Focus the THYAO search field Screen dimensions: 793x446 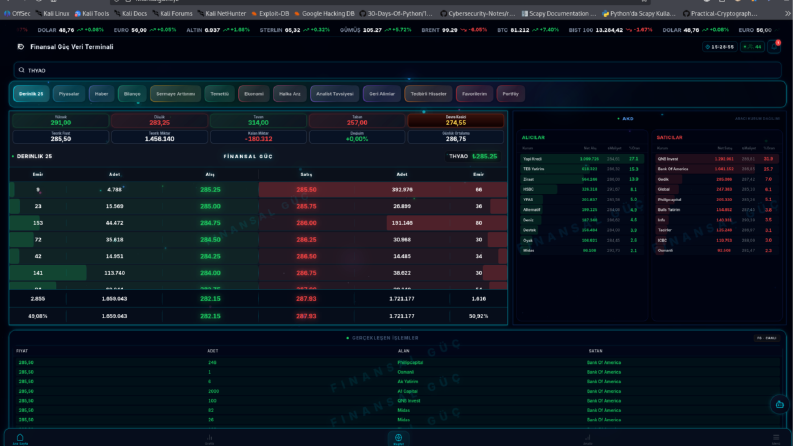coord(398,70)
